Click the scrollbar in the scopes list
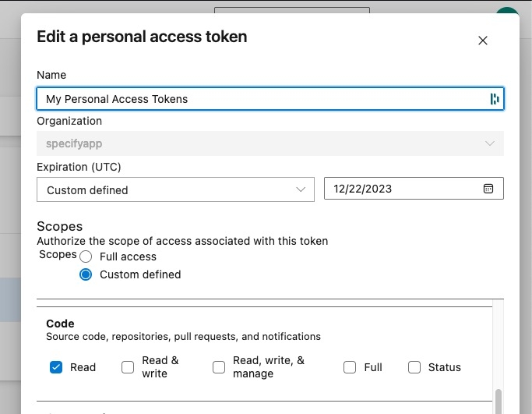 499,400
